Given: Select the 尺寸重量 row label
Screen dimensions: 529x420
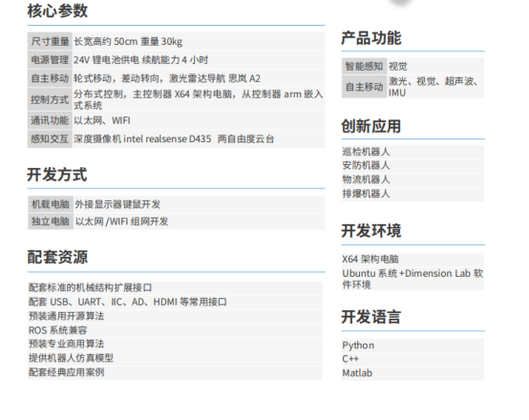Looking at the screenshot, I should [x=50, y=41].
